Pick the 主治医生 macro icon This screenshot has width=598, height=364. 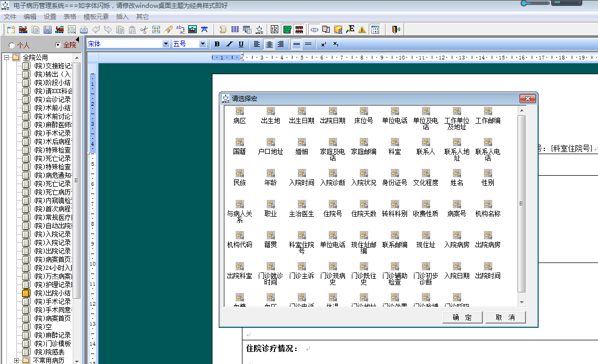click(x=301, y=205)
